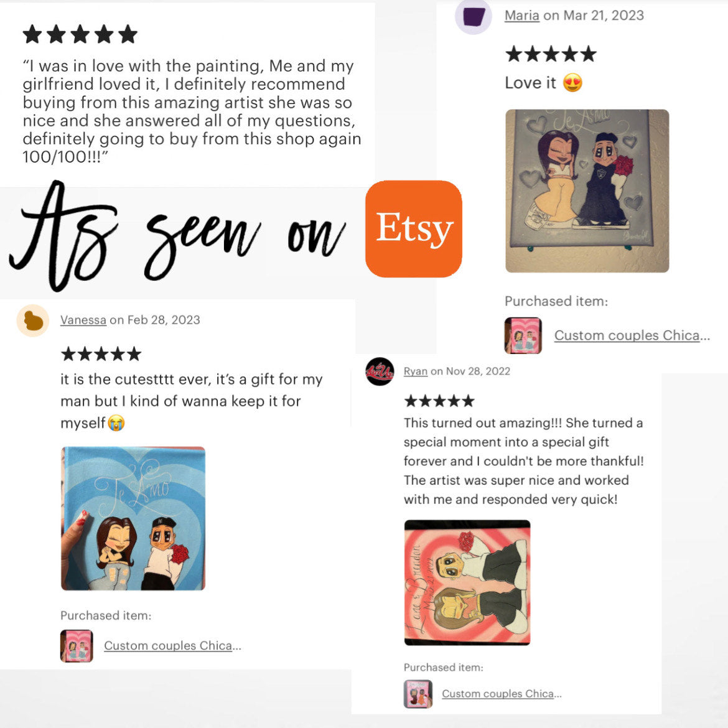728x728 pixels.
Task: Click purchased item thumbnail under Vanessa's review
Action: (77, 646)
